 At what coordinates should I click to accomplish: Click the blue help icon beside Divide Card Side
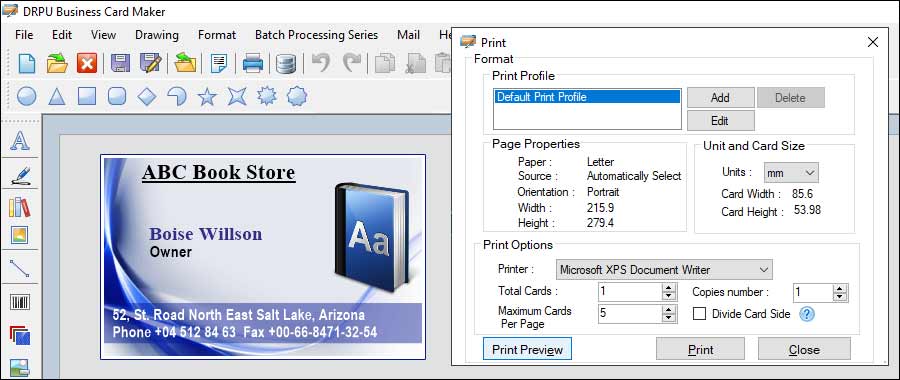pos(807,314)
